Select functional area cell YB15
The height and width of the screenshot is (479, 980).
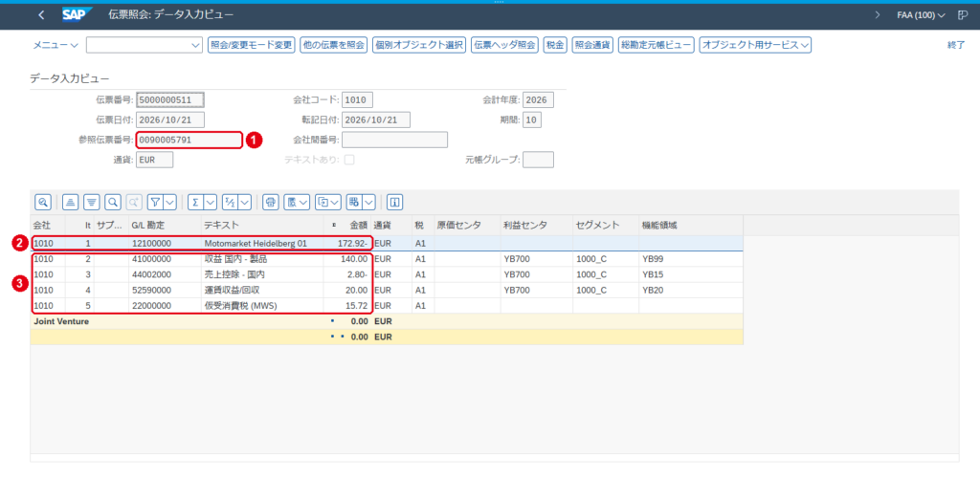point(691,274)
